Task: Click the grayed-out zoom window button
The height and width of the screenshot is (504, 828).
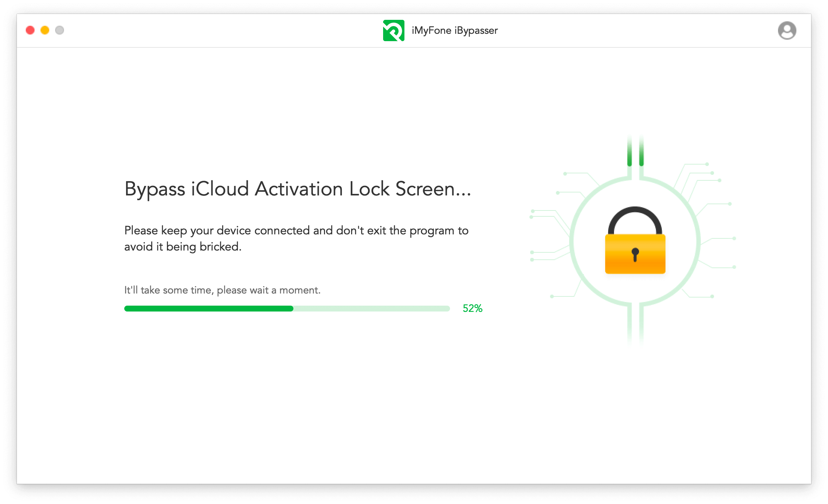Action: tap(60, 30)
